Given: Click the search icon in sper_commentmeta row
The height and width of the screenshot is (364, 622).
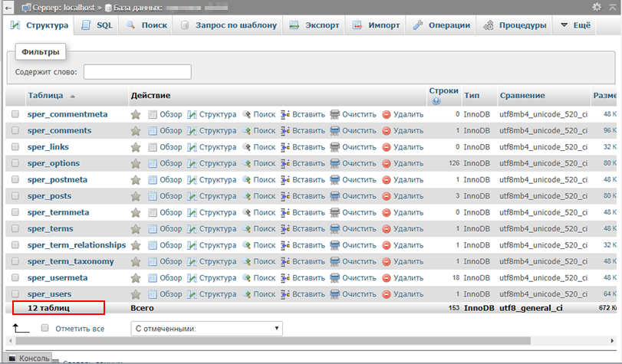Looking at the screenshot, I should pos(246,115).
